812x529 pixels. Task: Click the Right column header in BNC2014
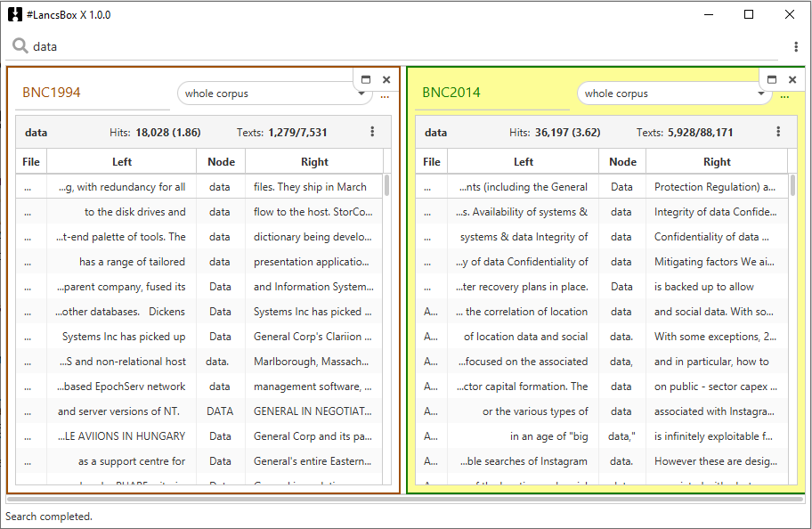pos(717,161)
